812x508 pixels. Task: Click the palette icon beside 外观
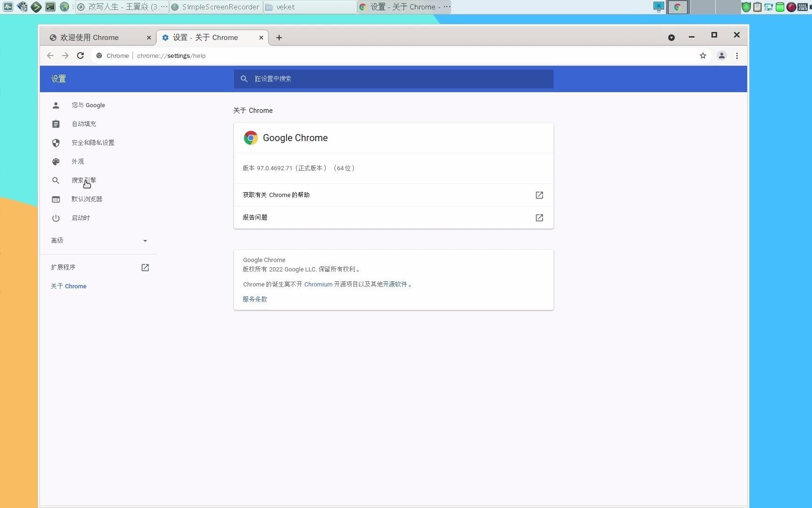[x=56, y=161]
